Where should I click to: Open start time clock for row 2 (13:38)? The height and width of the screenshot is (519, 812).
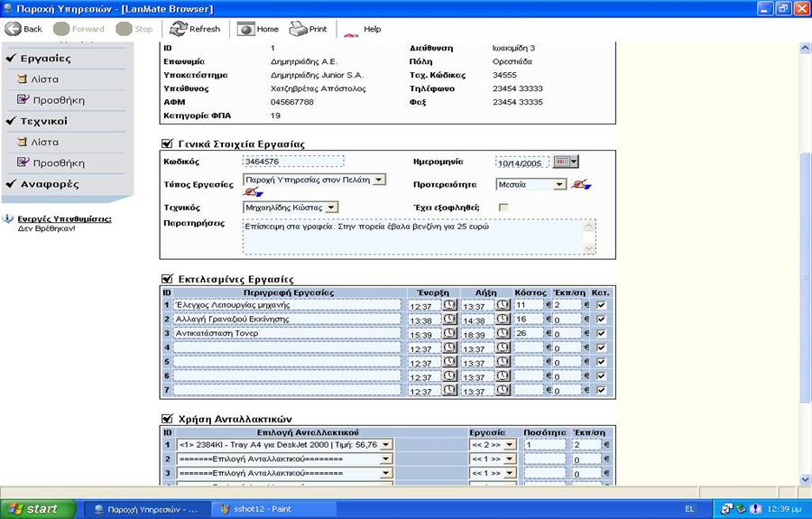tap(449, 319)
